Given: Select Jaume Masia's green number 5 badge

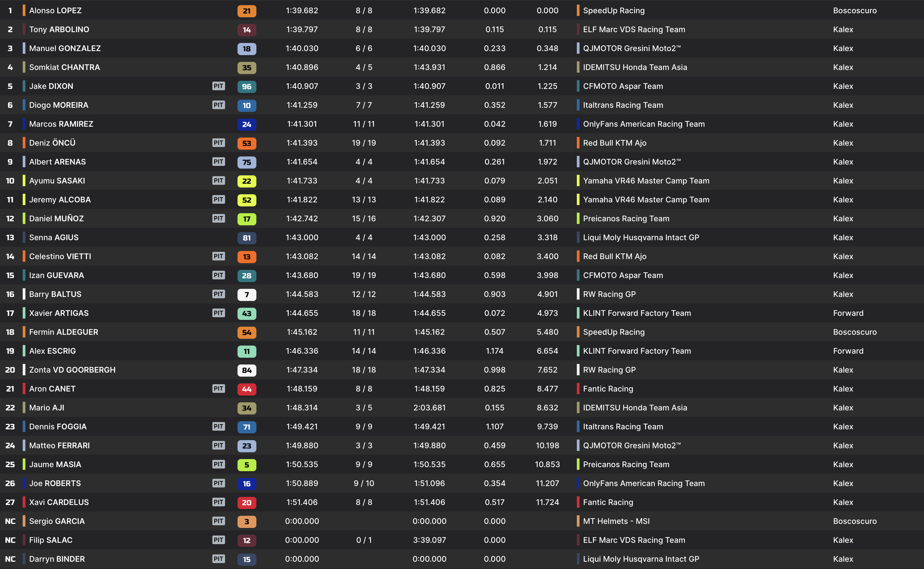Looking at the screenshot, I should pyautogui.click(x=246, y=465).
